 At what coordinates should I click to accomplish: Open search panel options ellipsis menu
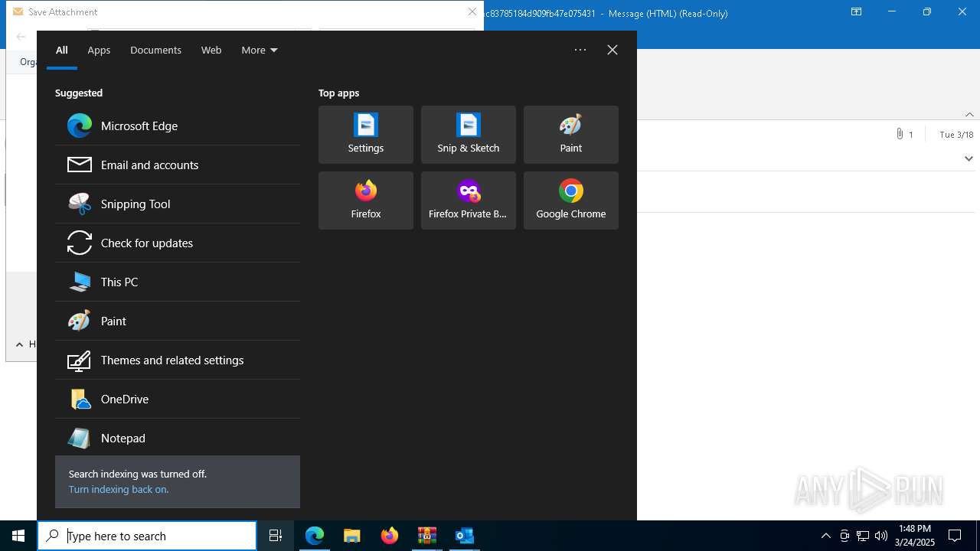coord(580,50)
